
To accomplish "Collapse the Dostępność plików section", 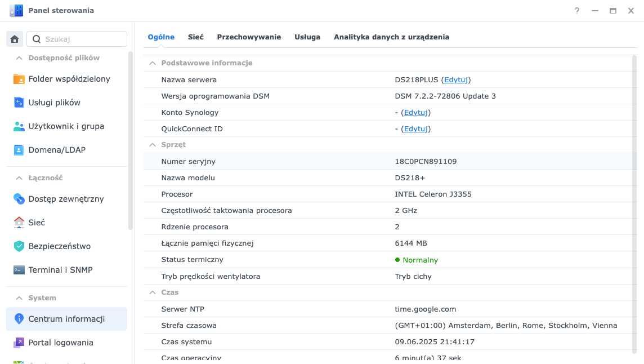I will pyautogui.click(x=19, y=58).
